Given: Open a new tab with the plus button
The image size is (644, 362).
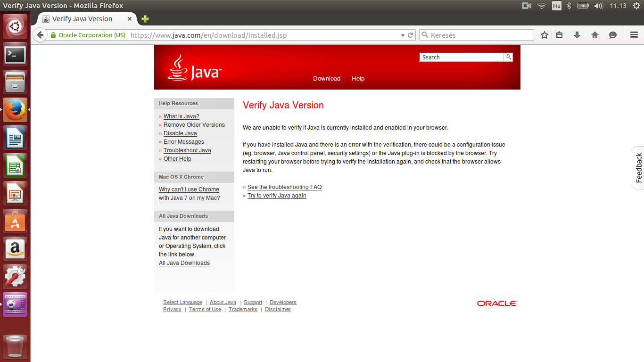Looking at the screenshot, I should [x=145, y=19].
